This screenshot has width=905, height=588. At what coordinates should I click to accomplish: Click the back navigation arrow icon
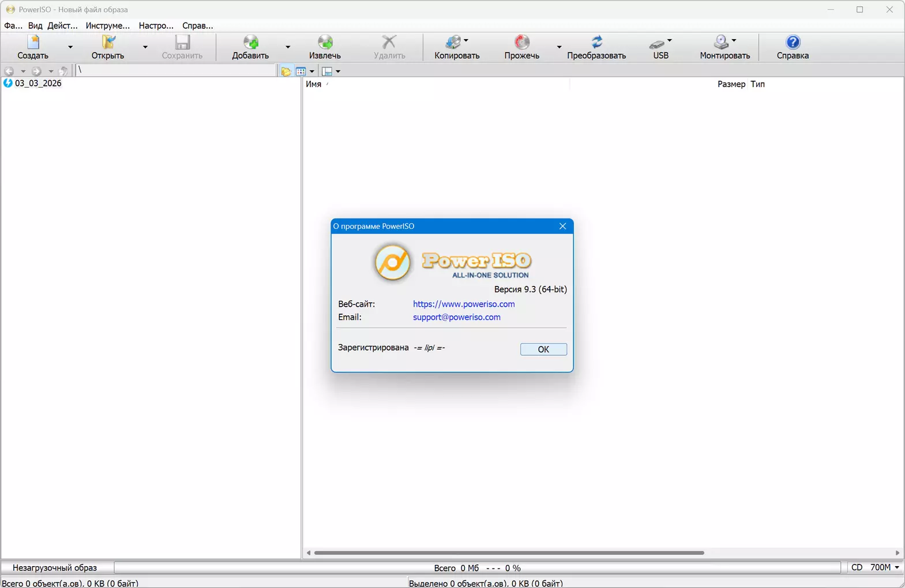click(x=9, y=71)
